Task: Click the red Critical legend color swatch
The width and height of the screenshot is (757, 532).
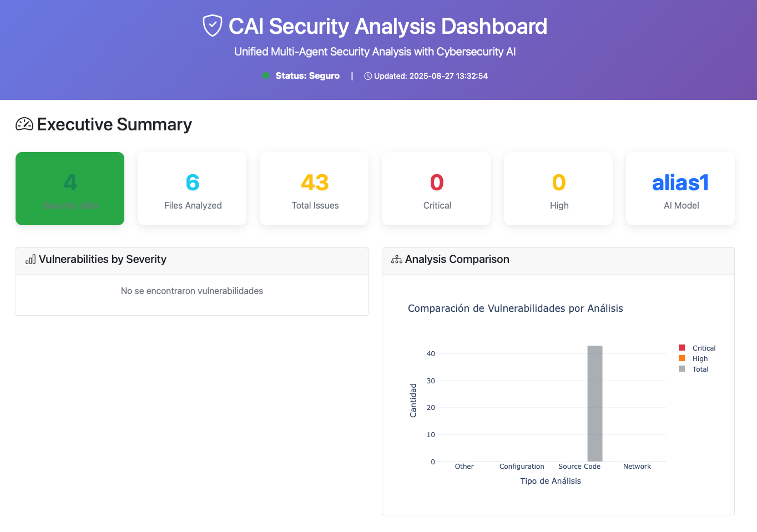Action: click(x=682, y=348)
